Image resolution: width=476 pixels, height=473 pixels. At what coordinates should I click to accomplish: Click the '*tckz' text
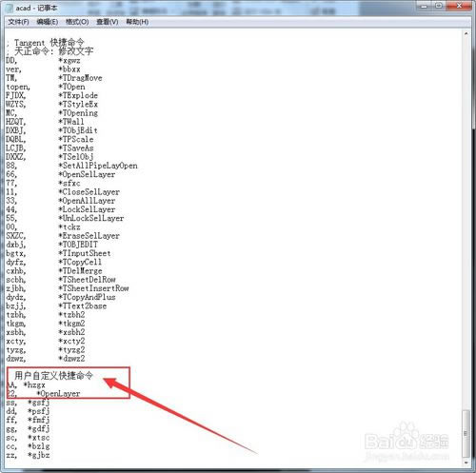pyautogui.click(x=69, y=227)
